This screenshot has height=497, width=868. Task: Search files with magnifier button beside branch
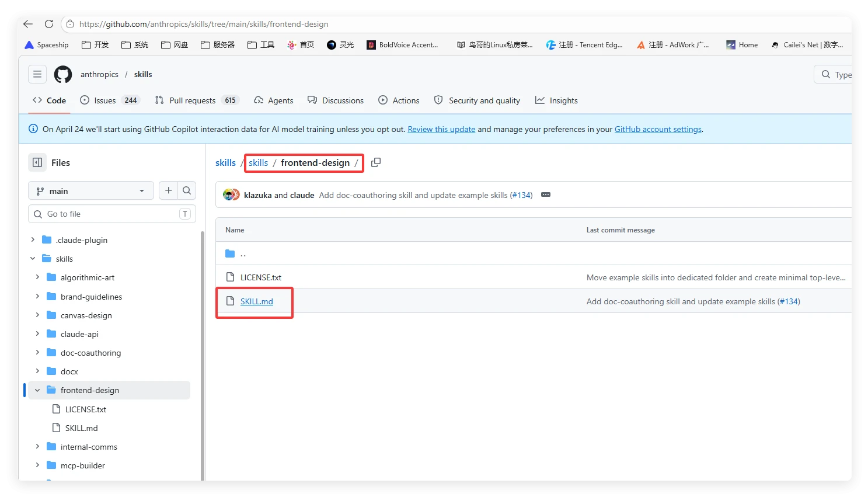(187, 190)
